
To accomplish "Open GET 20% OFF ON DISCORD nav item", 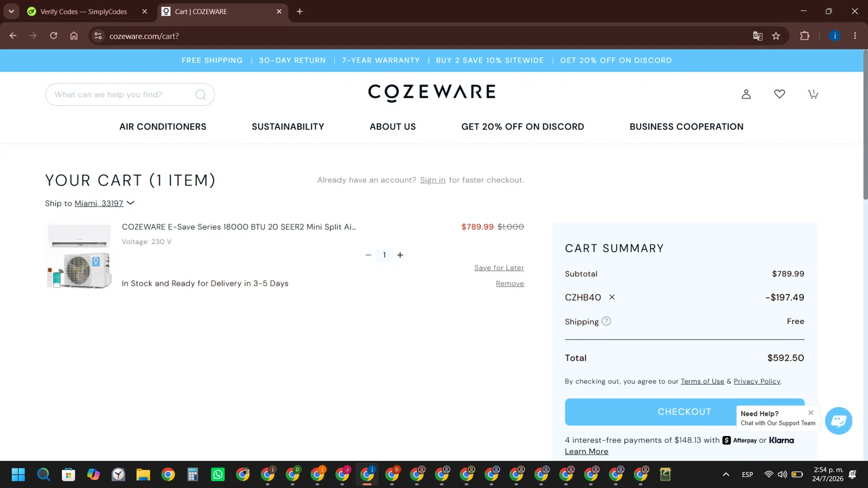I will 523,127.
